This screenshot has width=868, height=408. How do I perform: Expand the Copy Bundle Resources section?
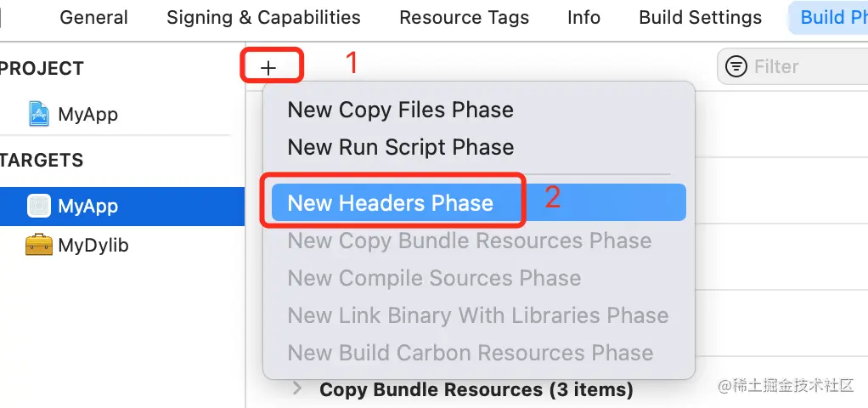(x=296, y=388)
